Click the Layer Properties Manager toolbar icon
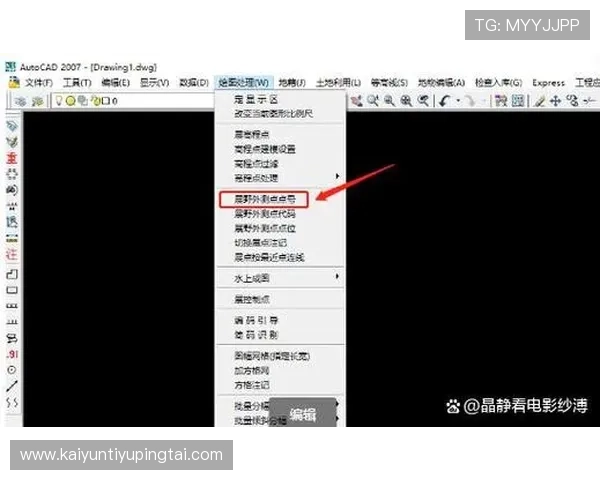The width and height of the screenshot is (600, 480). [x=21, y=101]
